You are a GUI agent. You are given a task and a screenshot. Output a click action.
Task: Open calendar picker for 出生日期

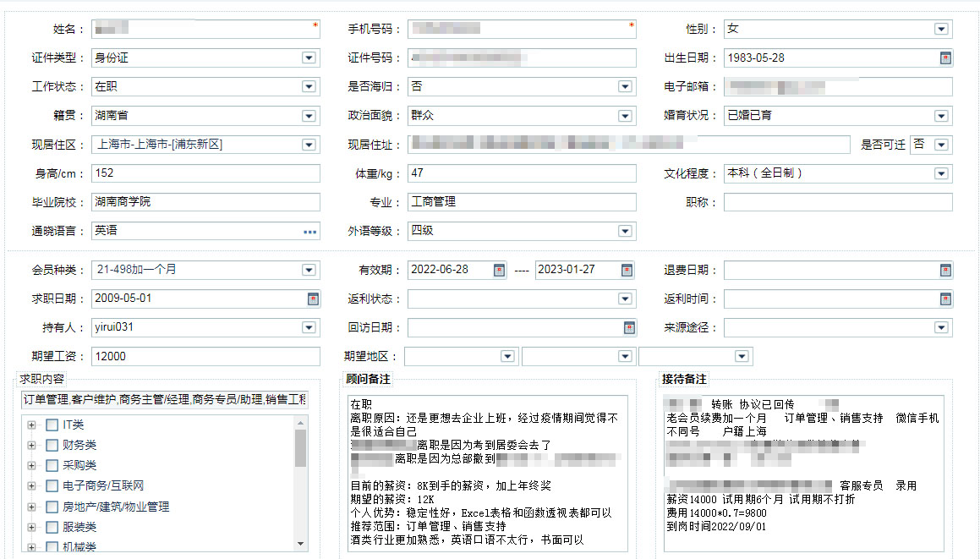pyautogui.click(x=945, y=58)
